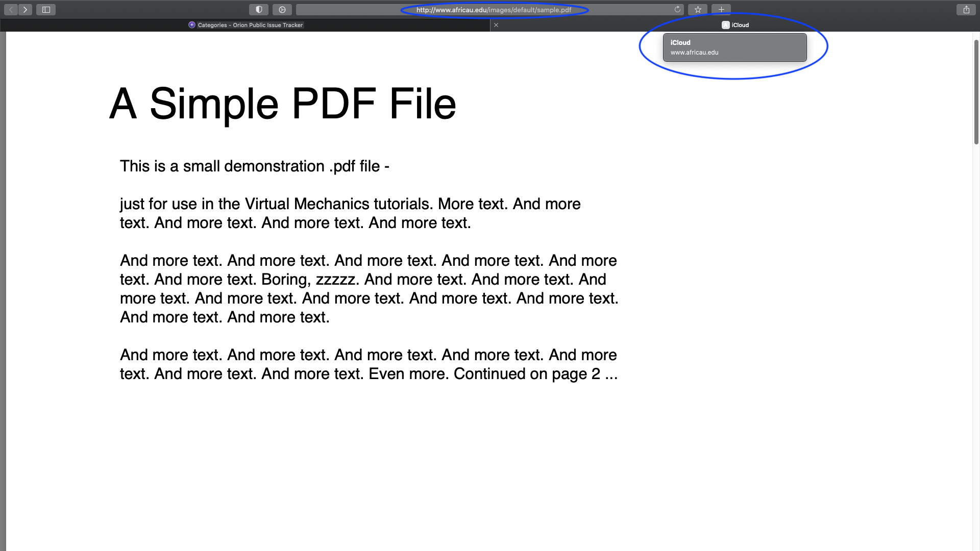Close the iCloud tab
Viewport: 980px width, 551px height.
tap(496, 25)
